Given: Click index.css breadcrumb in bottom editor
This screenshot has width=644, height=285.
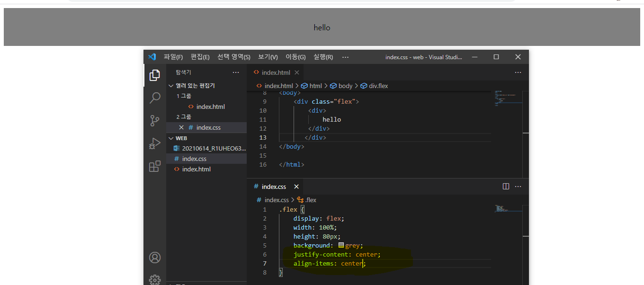Looking at the screenshot, I should pos(272,200).
